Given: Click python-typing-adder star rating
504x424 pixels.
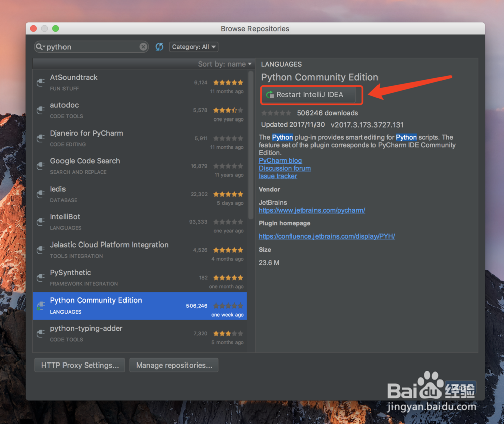Looking at the screenshot, I should pyautogui.click(x=228, y=334).
